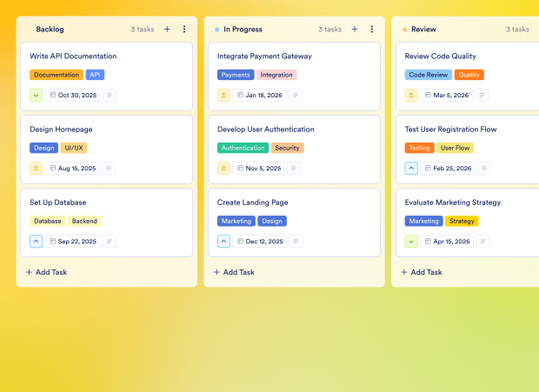Click the plus icon in Backlog header

point(167,30)
